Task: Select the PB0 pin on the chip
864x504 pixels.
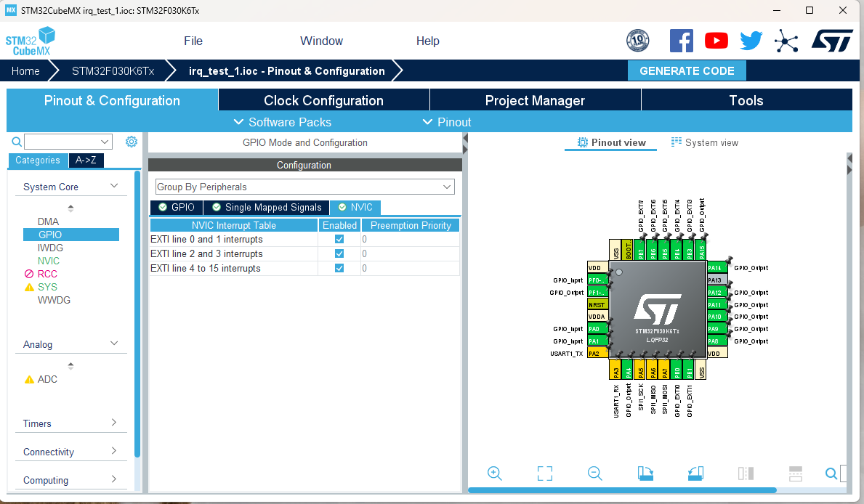Action: tap(677, 370)
